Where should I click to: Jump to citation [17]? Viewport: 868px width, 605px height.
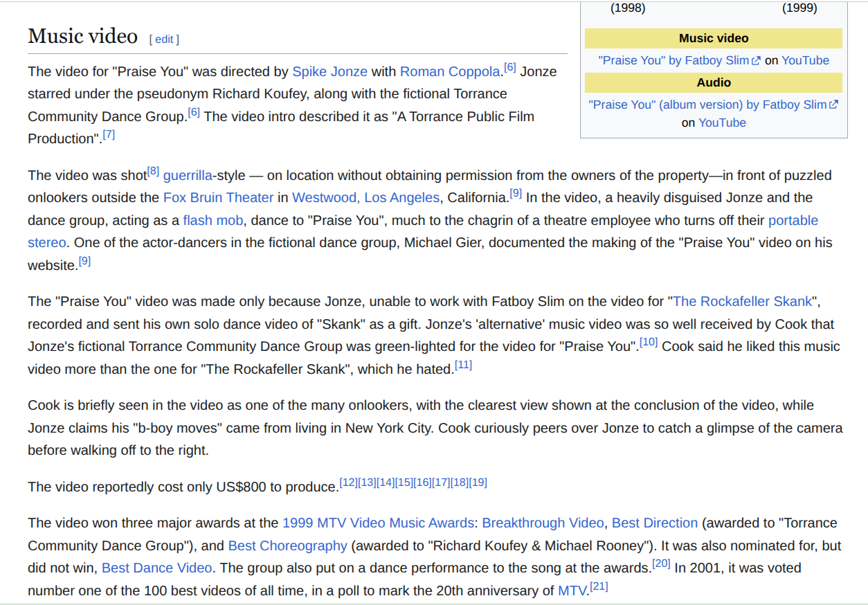441,482
